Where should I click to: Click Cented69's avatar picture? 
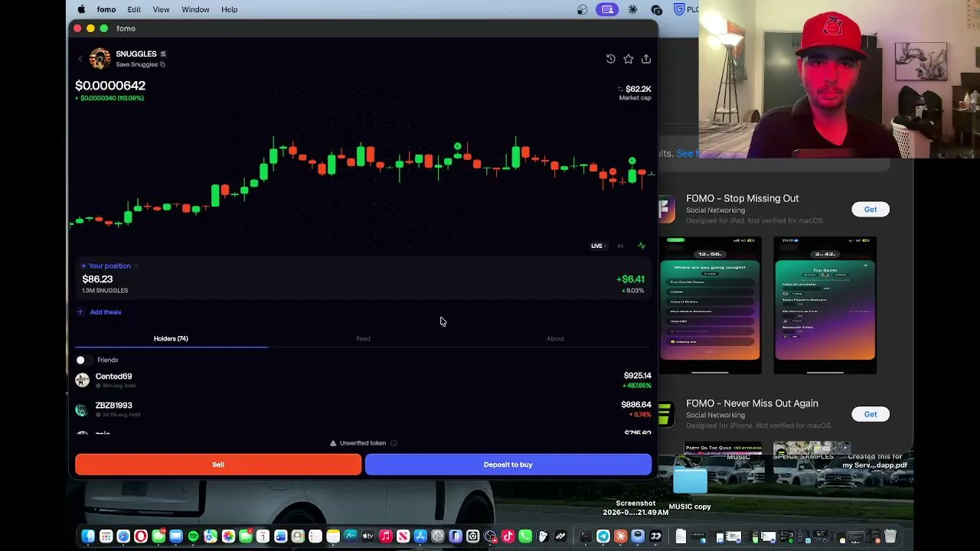click(x=82, y=380)
